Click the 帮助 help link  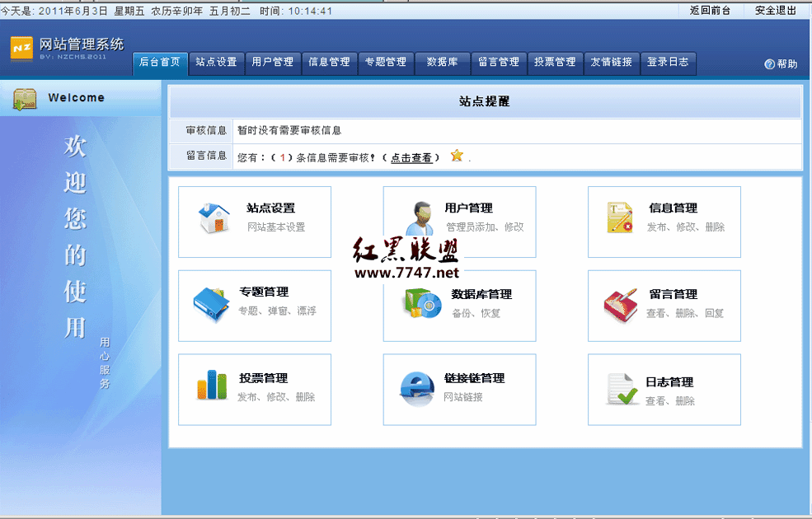click(787, 63)
